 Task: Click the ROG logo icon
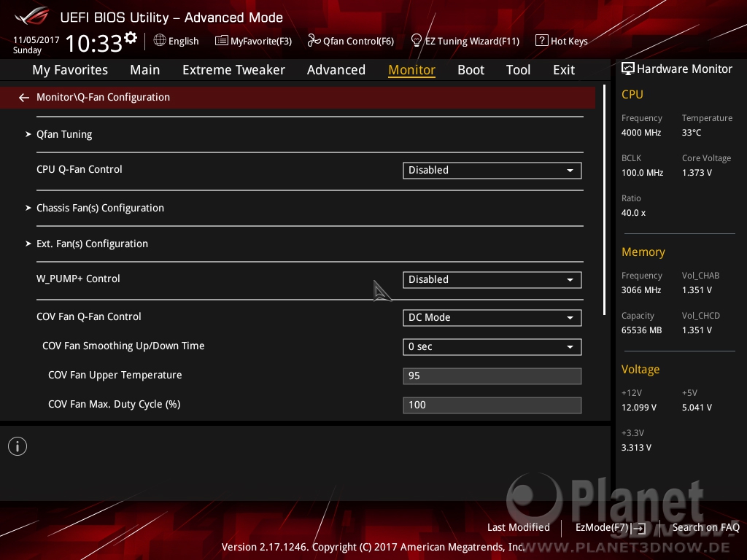point(31,16)
